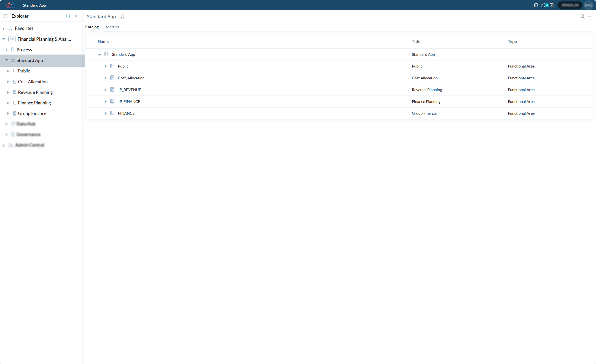Screen dimensions: 596x364
Task: Click the task timer icon in header
Action: [x=543, y=5]
